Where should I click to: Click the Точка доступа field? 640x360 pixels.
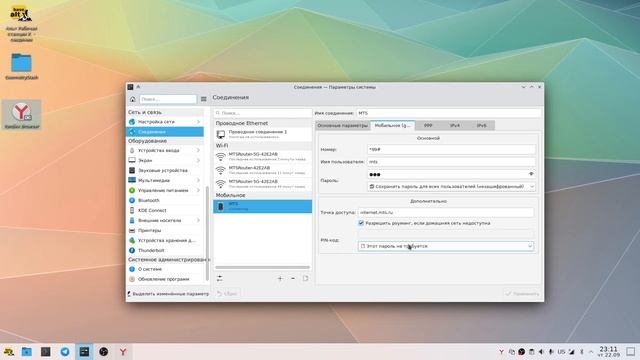tap(446, 212)
